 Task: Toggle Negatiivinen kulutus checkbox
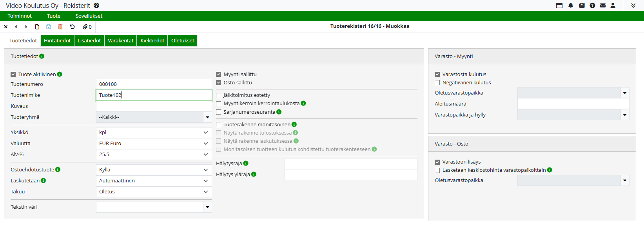437,83
